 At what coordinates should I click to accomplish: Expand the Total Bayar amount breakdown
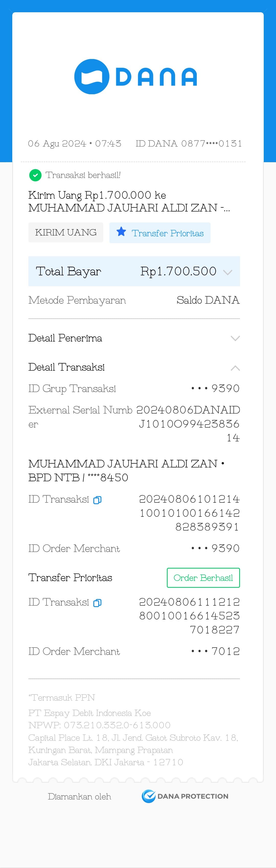coord(228,272)
